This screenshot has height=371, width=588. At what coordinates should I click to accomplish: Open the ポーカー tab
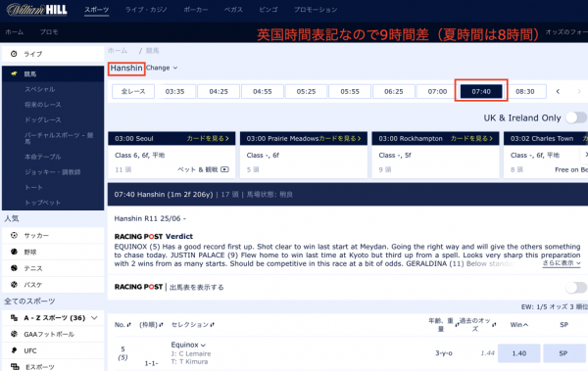196,10
